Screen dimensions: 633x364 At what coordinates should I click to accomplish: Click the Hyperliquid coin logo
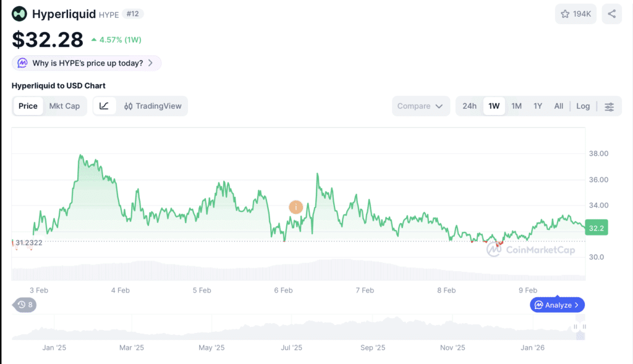[19, 14]
